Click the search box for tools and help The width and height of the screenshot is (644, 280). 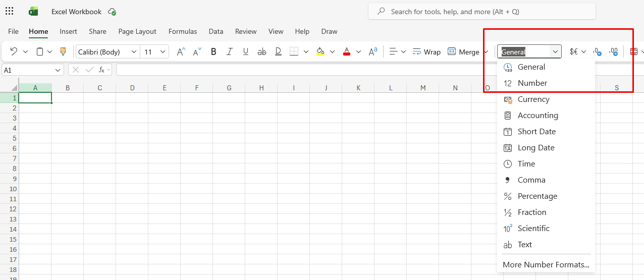[x=482, y=11]
